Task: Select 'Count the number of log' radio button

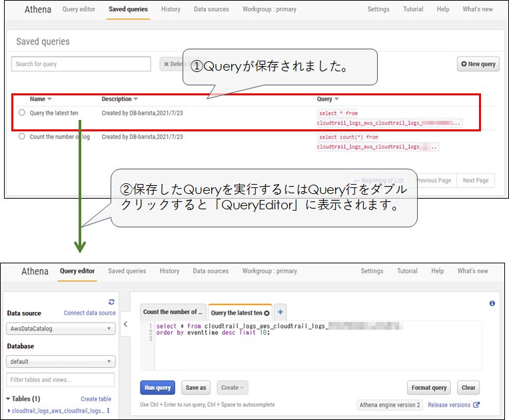Action: 22,137
